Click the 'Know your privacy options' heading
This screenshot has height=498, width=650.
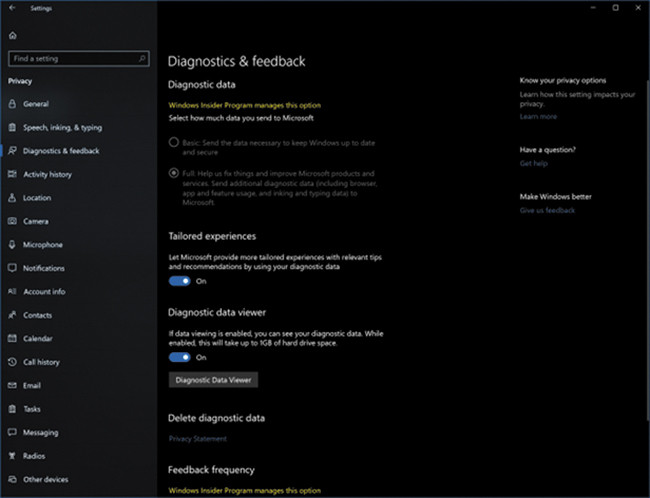563,80
